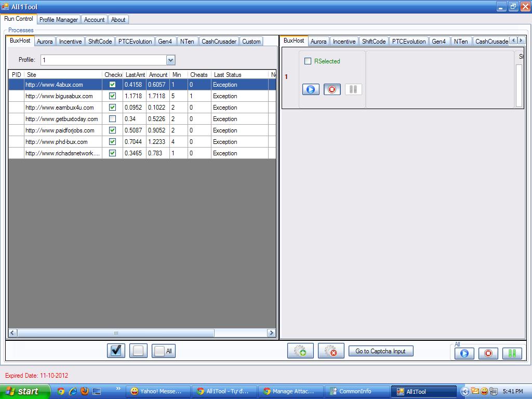Select the left panel Gen4 tab
The height and width of the screenshot is (399, 532).
[165, 42]
